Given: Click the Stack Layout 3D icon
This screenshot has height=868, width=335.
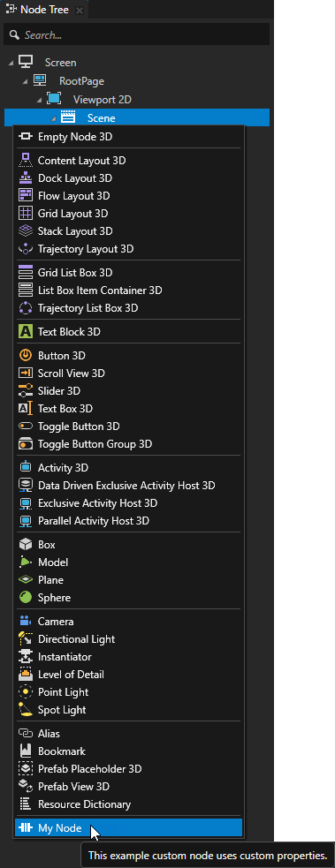Looking at the screenshot, I should (26, 231).
